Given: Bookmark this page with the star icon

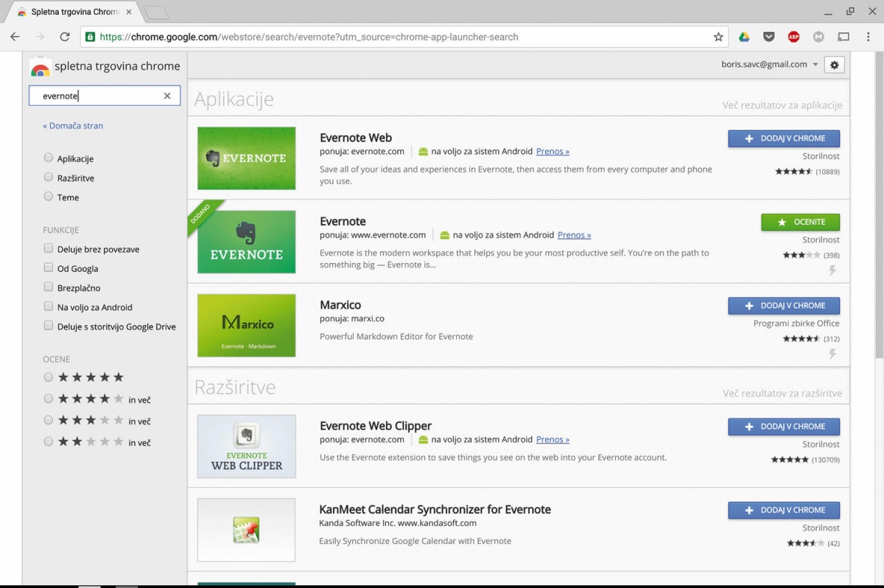Looking at the screenshot, I should (718, 37).
